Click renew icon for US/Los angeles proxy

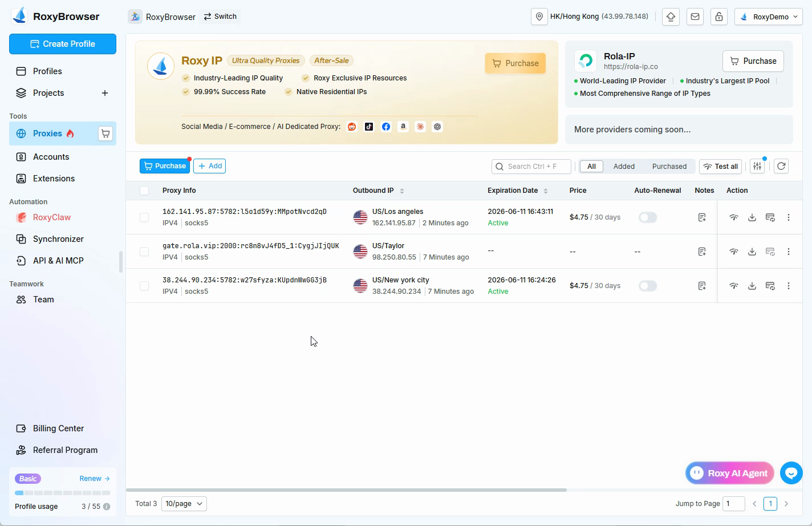(x=770, y=217)
